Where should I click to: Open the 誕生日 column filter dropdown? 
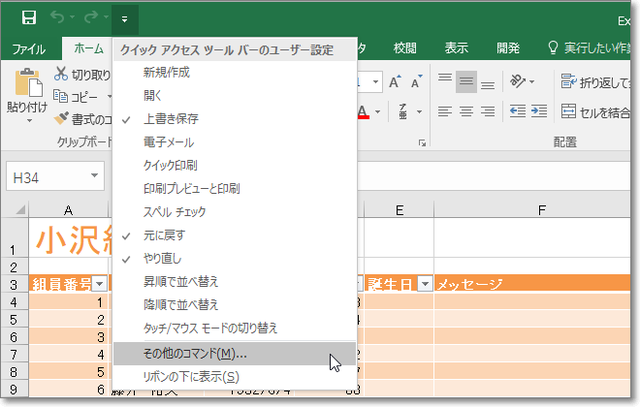tap(425, 284)
